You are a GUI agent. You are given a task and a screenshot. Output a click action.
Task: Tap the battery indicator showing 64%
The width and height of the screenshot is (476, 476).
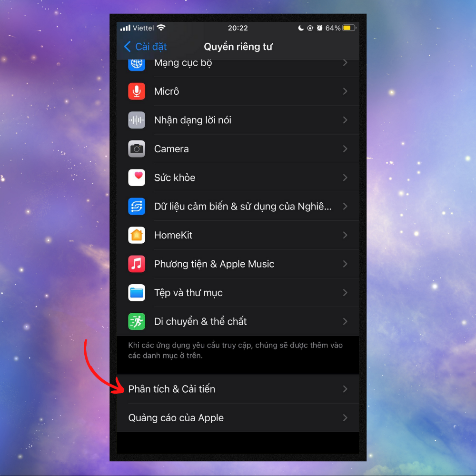click(347, 28)
